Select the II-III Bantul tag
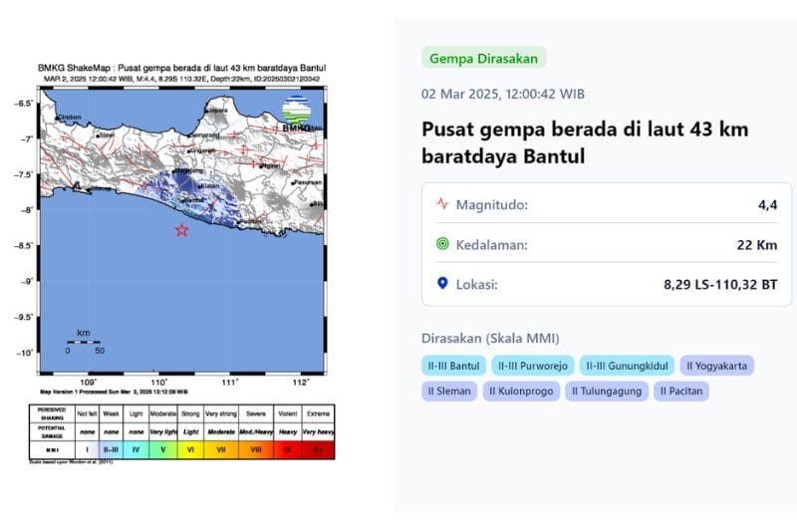 coord(453,366)
